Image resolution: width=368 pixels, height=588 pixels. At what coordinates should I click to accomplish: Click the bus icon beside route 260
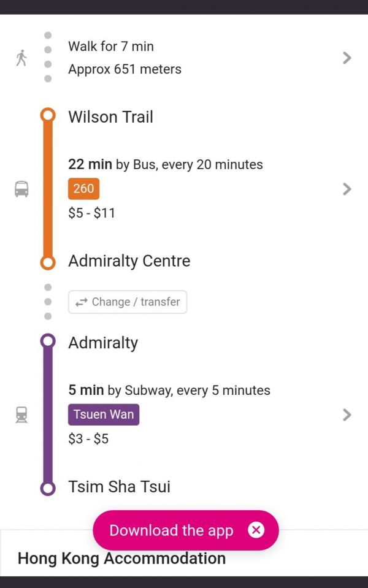tap(21, 189)
